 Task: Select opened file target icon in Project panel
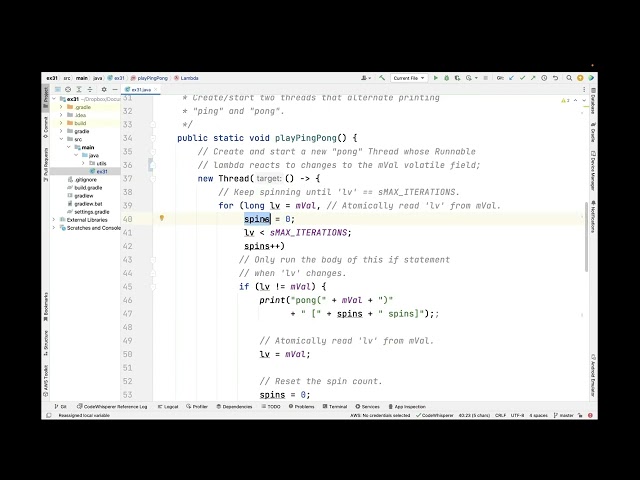point(68,89)
